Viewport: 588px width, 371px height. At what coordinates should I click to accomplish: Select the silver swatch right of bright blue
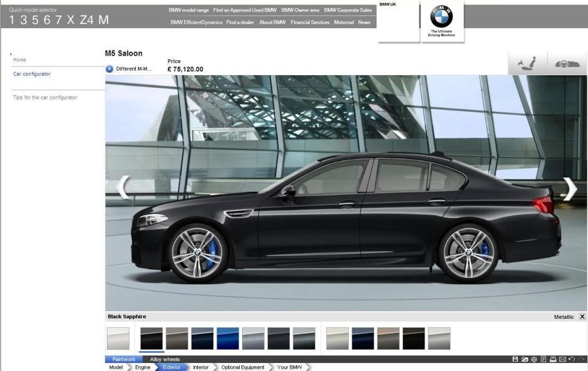tap(253, 338)
